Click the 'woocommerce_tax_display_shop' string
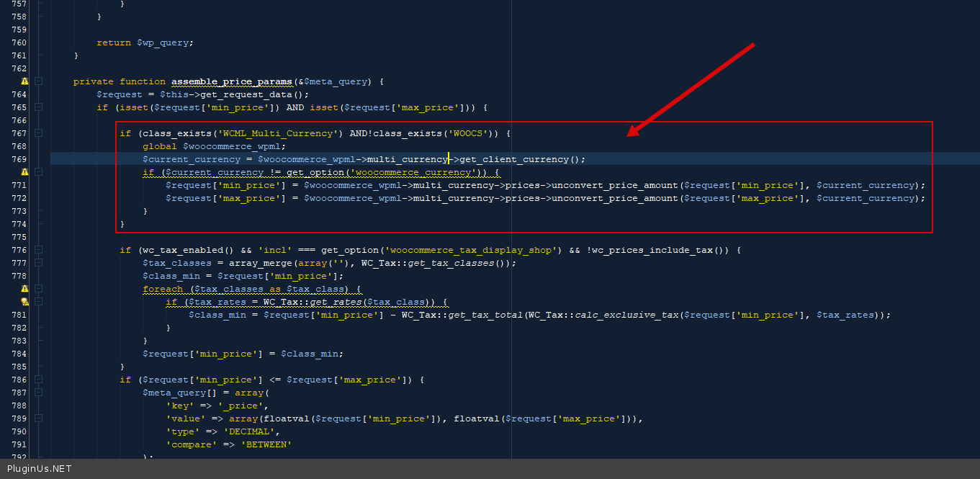The image size is (980, 479). pos(474,250)
